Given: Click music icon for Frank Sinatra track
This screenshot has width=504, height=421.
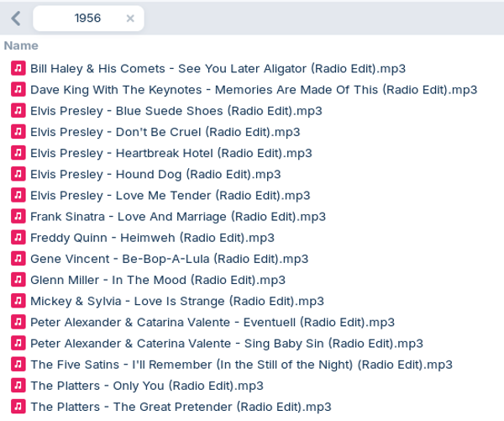Looking at the screenshot, I should (18, 216).
